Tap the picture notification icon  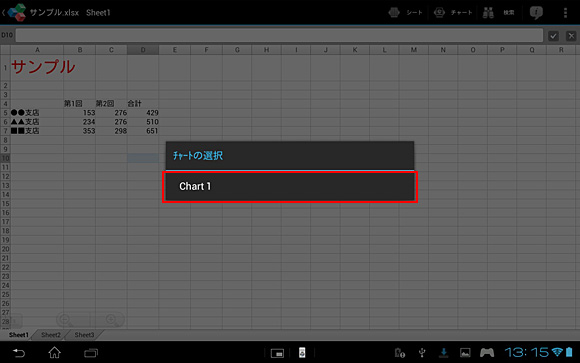tap(465, 353)
